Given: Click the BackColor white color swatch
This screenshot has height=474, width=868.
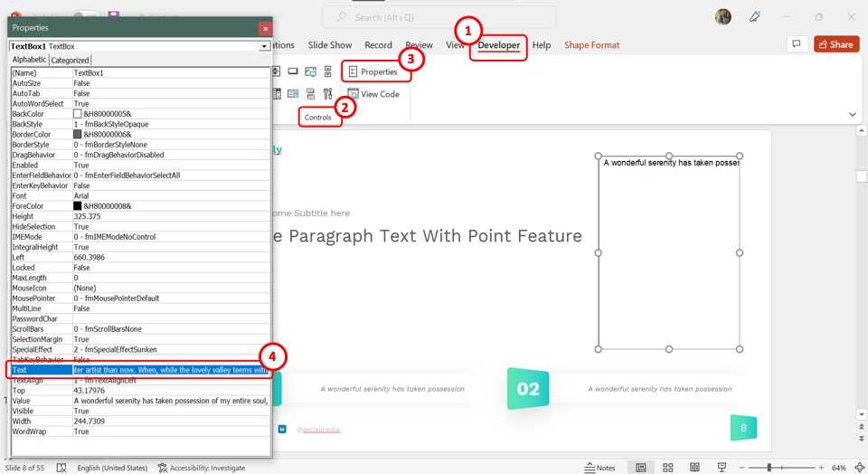Looking at the screenshot, I should click(78, 114).
